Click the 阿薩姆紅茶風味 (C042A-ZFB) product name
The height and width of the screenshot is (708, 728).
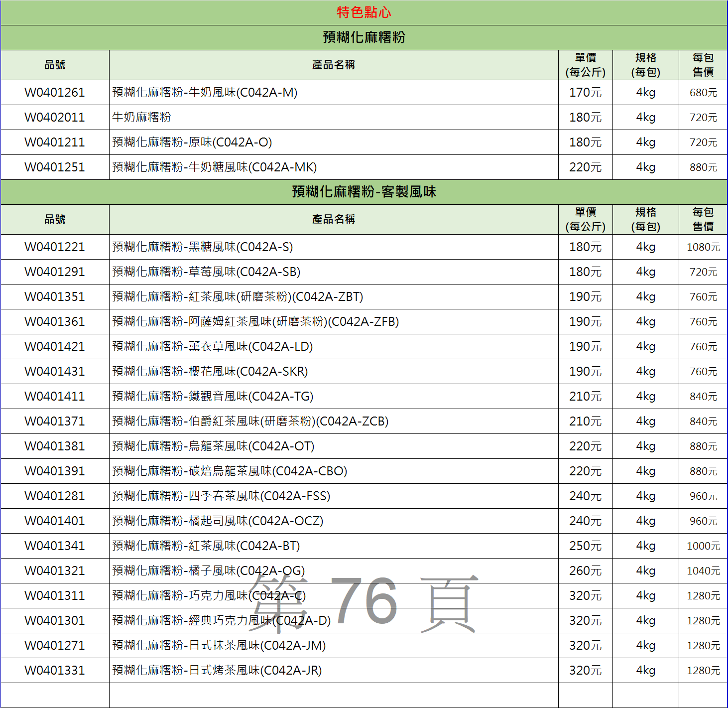click(x=255, y=322)
